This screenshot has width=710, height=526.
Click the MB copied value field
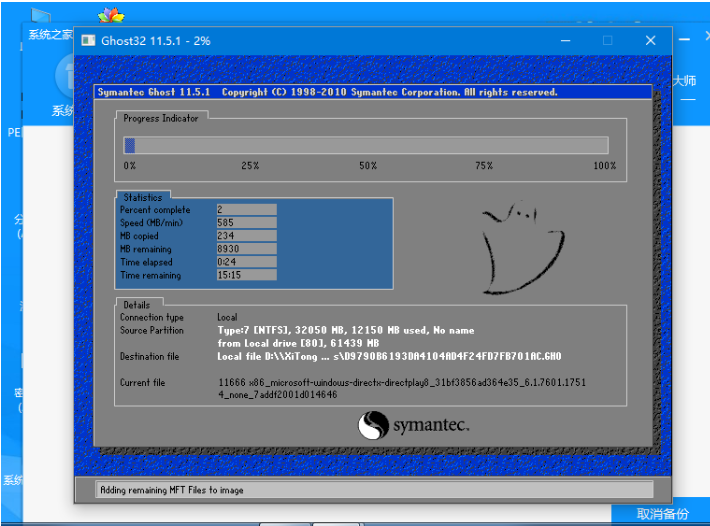click(246, 236)
